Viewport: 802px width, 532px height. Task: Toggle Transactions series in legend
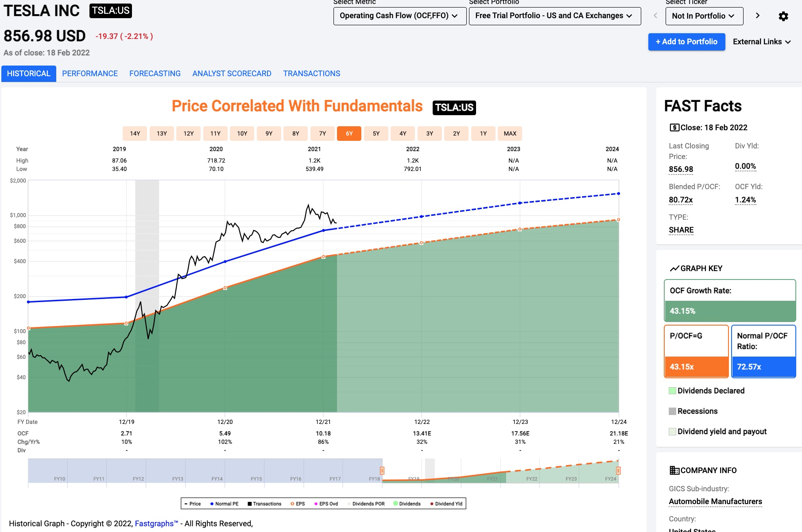264,504
